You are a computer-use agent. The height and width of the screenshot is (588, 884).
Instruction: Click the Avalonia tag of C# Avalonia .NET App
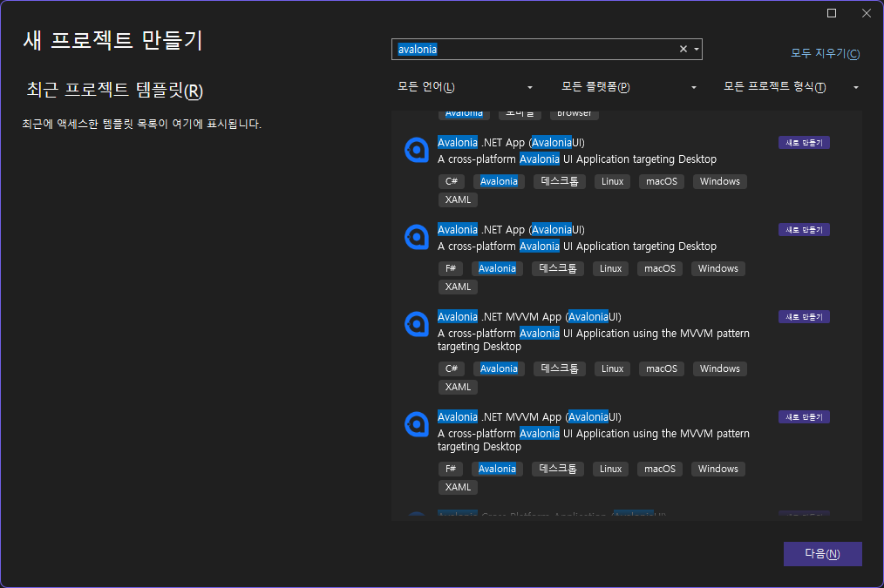coord(499,181)
